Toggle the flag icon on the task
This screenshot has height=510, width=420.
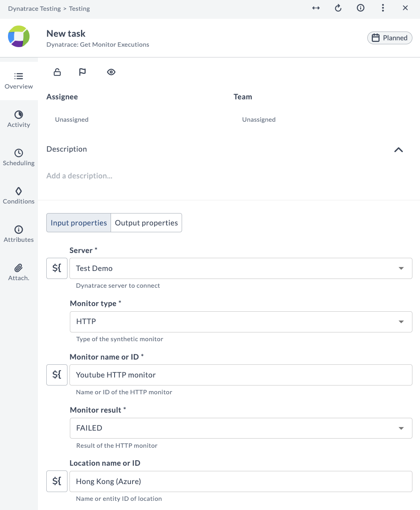82,72
